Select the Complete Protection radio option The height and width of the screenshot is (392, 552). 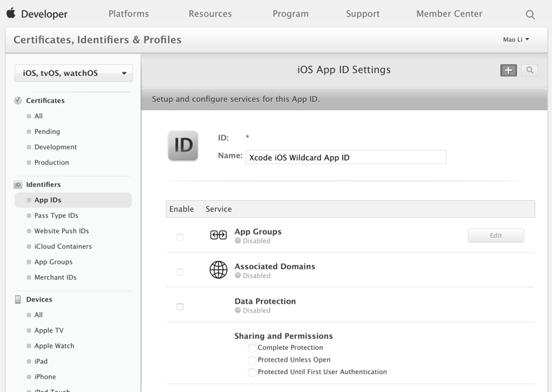coord(252,348)
